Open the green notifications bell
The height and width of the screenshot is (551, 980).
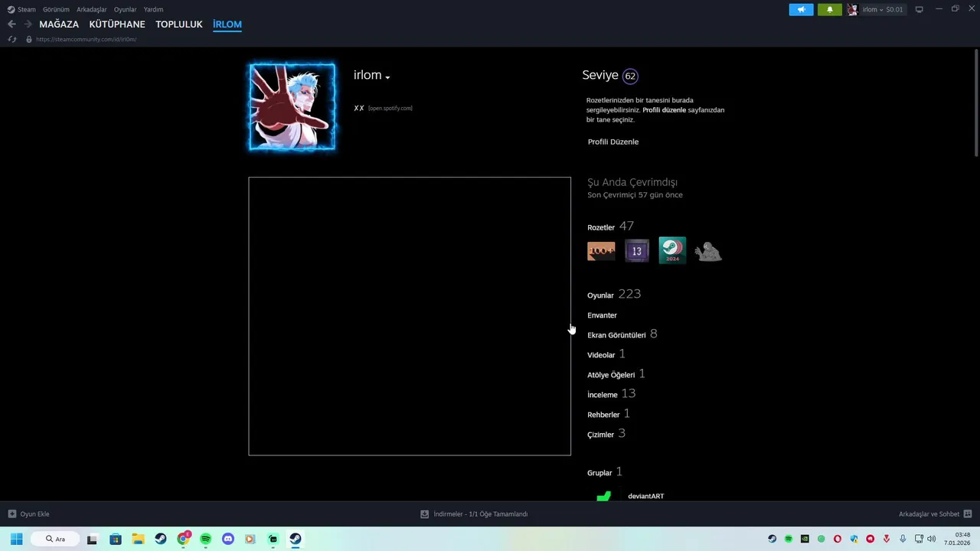(829, 9)
